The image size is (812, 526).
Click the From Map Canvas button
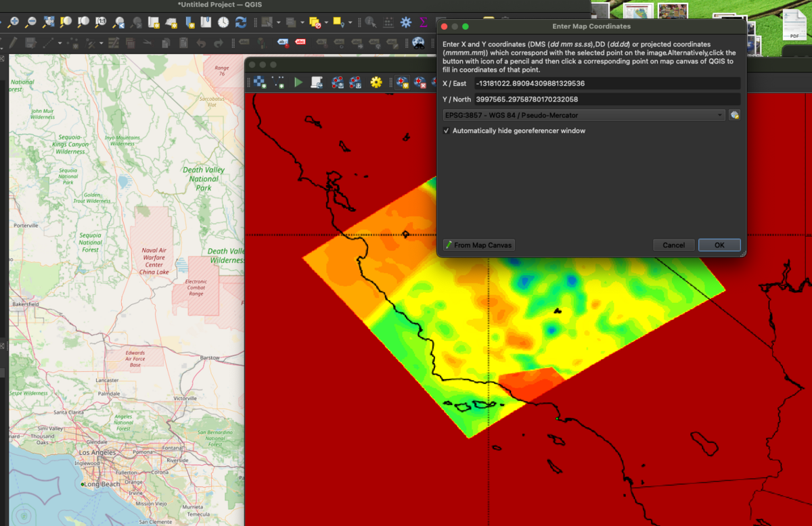click(479, 245)
